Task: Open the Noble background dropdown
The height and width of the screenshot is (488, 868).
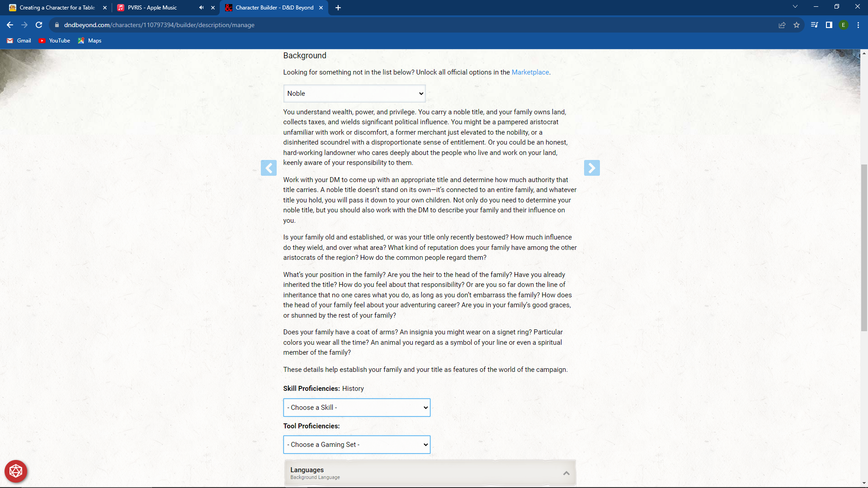Action: [x=354, y=93]
